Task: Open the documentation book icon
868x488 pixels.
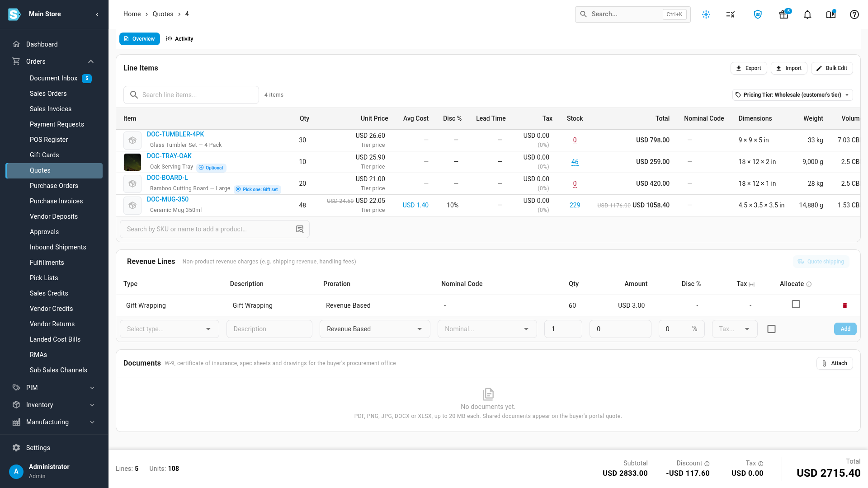Action: (x=831, y=14)
